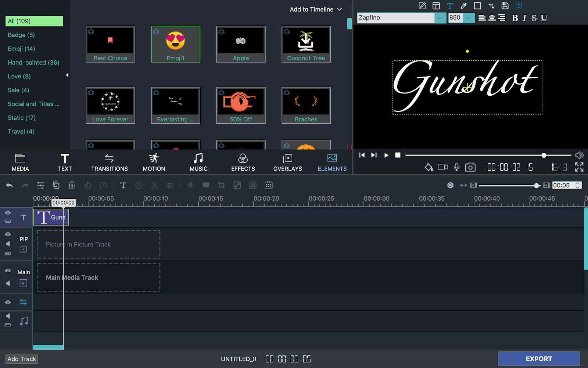Click the calendar-style grid icon
588x368 pixels.
click(269, 185)
